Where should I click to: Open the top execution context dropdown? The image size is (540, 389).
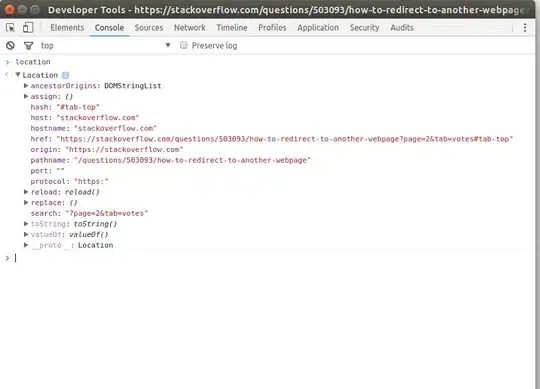pyautogui.click(x=106, y=45)
